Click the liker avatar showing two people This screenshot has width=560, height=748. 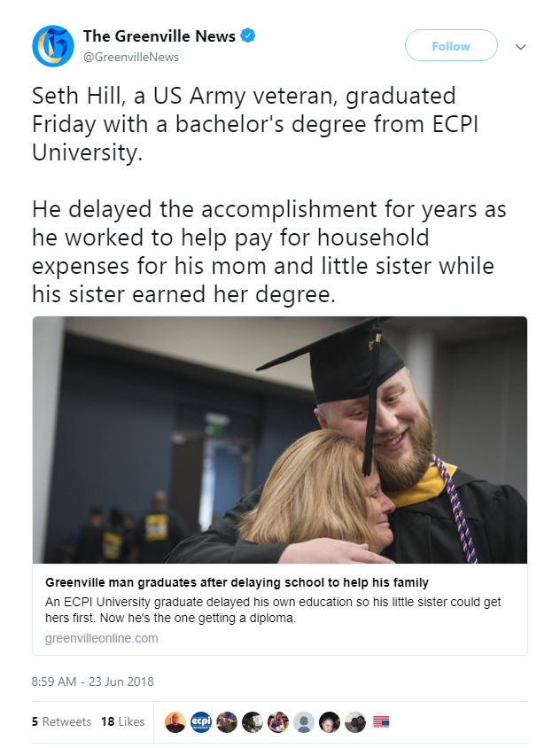(x=355, y=722)
